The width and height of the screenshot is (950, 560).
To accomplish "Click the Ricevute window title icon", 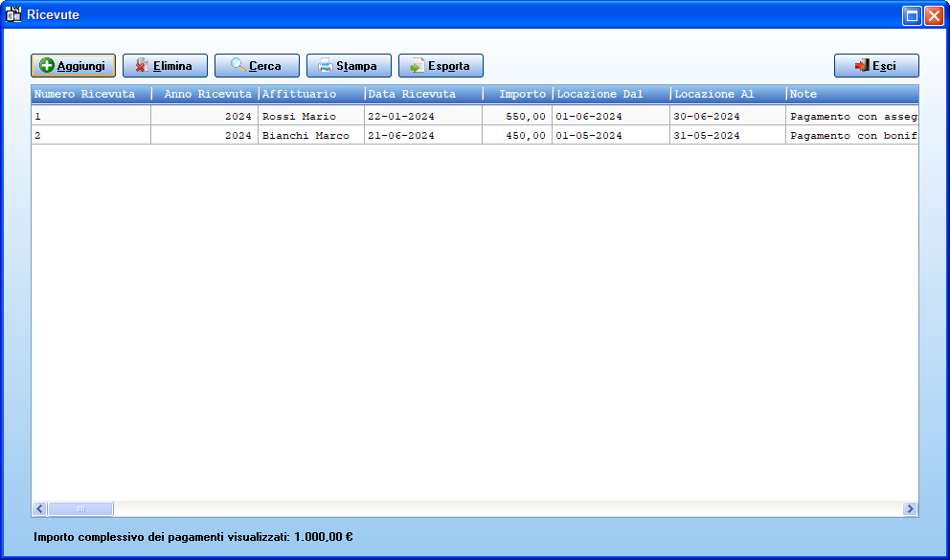I will 13,14.
